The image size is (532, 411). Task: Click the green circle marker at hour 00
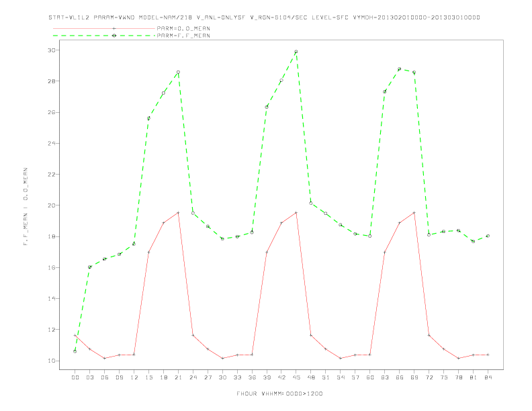click(75, 351)
